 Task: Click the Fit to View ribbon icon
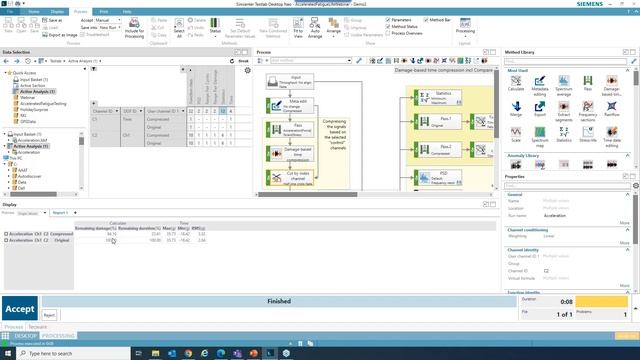[x=298, y=28]
